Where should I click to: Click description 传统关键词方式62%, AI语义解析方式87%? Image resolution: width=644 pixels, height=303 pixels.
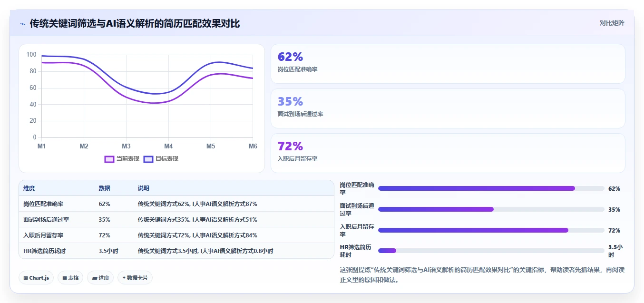pyautogui.click(x=197, y=204)
